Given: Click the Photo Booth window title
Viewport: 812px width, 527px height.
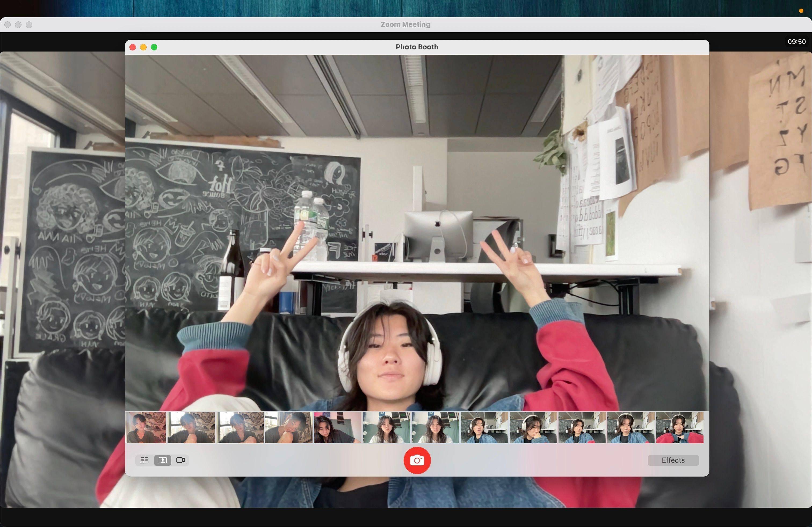Looking at the screenshot, I should pyautogui.click(x=417, y=47).
